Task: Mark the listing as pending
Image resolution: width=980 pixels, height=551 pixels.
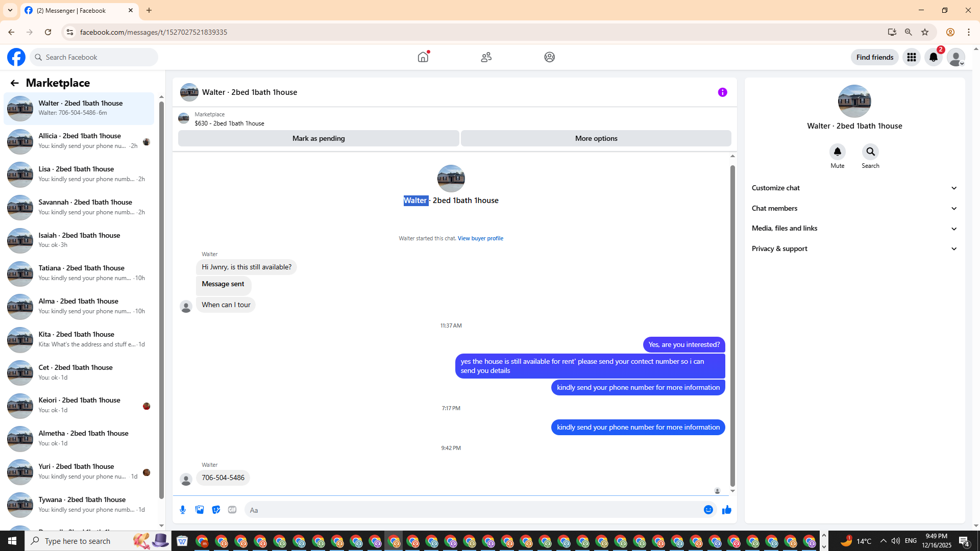Action: click(x=318, y=138)
